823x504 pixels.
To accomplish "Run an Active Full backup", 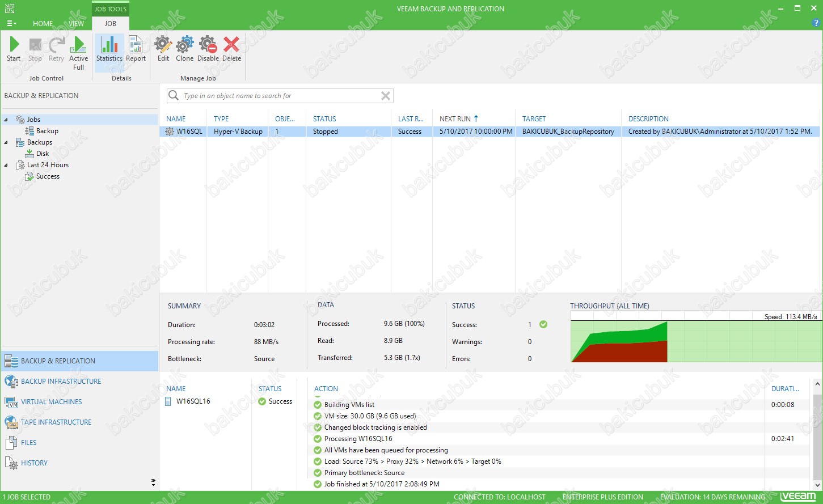I will point(79,53).
